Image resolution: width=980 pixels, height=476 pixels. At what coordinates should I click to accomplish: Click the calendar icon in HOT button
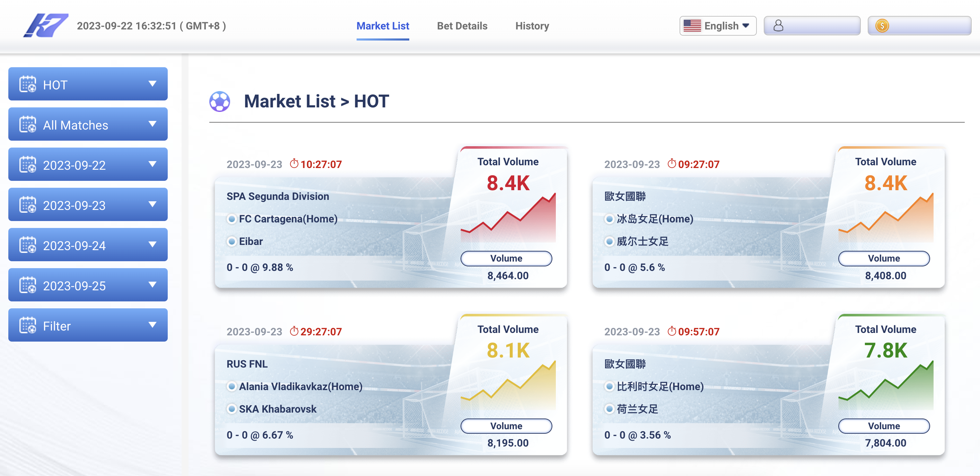(x=28, y=84)
